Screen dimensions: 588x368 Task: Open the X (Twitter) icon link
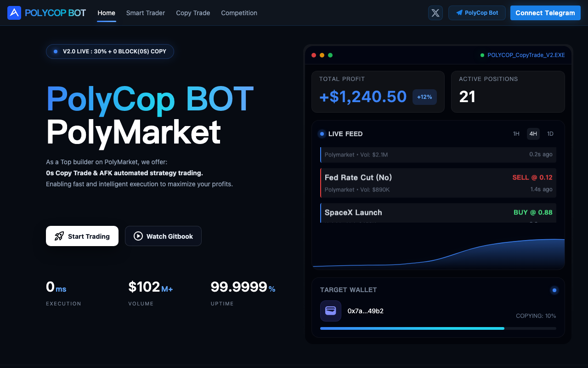pyautogui.click(x=435, y=13)
